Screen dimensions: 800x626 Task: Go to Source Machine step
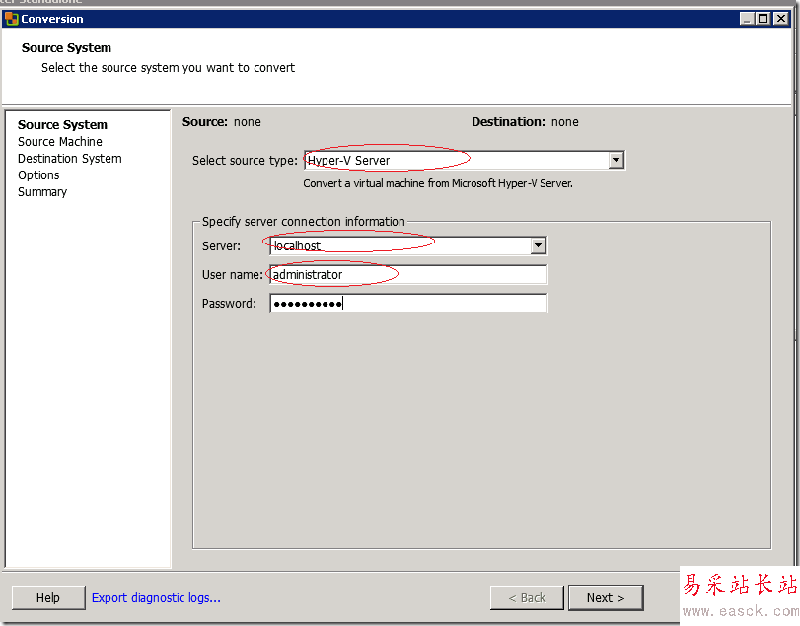[60, 142]
